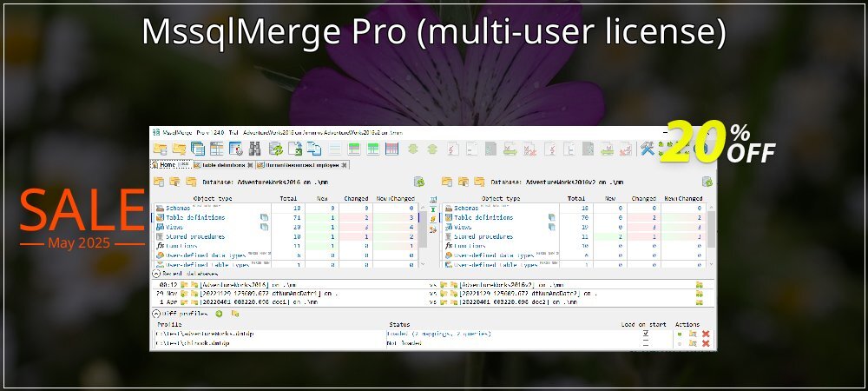This screenshot has width=868, height=391.
Task: Open Schemas in the left database list
Action: 179,209
